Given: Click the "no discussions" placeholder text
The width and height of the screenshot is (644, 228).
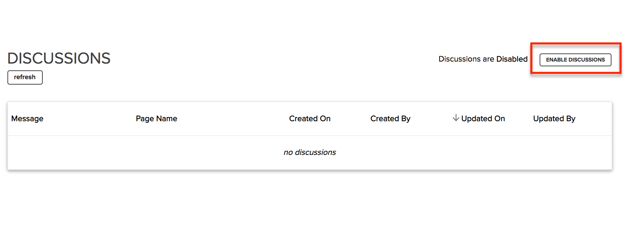Looking at the screenshot, I should click(x=309, y=153).
